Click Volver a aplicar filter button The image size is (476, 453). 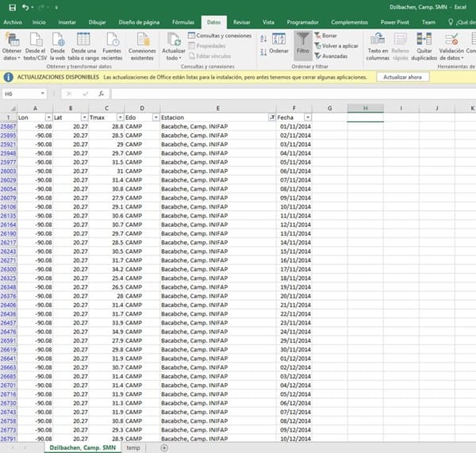click(338, 46)
